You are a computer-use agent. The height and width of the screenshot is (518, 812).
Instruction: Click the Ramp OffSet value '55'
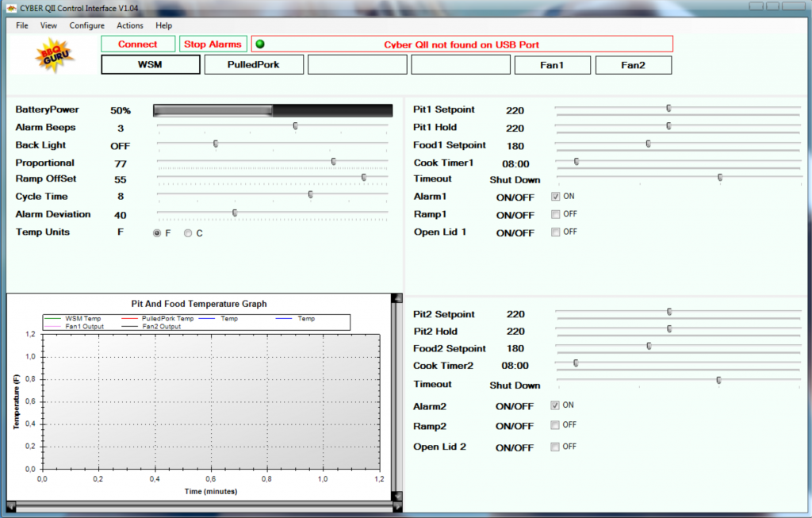[121, 179]
